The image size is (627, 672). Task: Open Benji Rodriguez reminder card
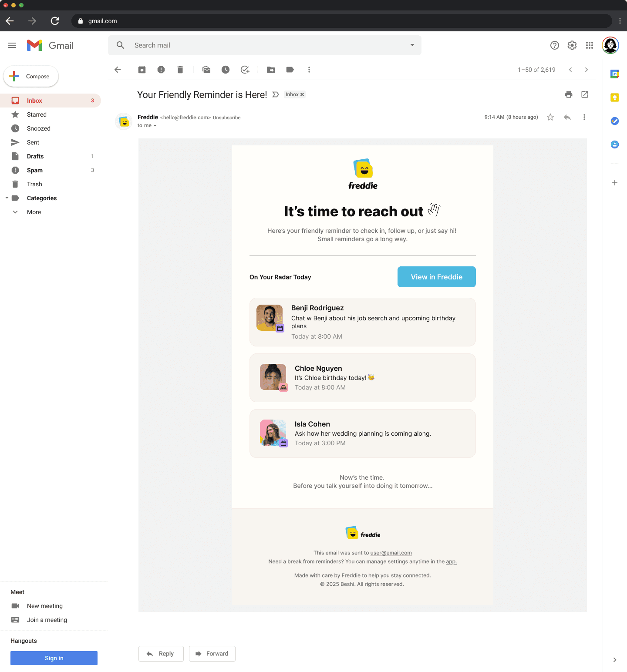coord(363,322)
